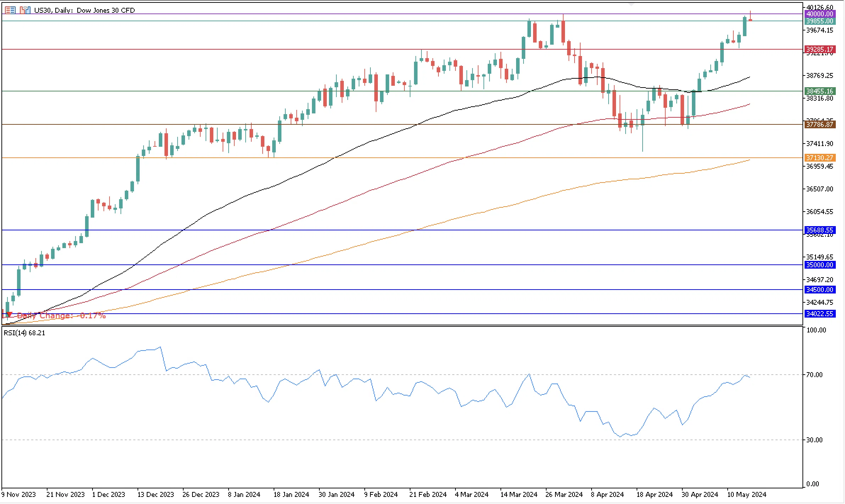Viewport: 845px width, 504px height.
Task: Click the 30.00 RSI scale value
Action: pos(815,440)
